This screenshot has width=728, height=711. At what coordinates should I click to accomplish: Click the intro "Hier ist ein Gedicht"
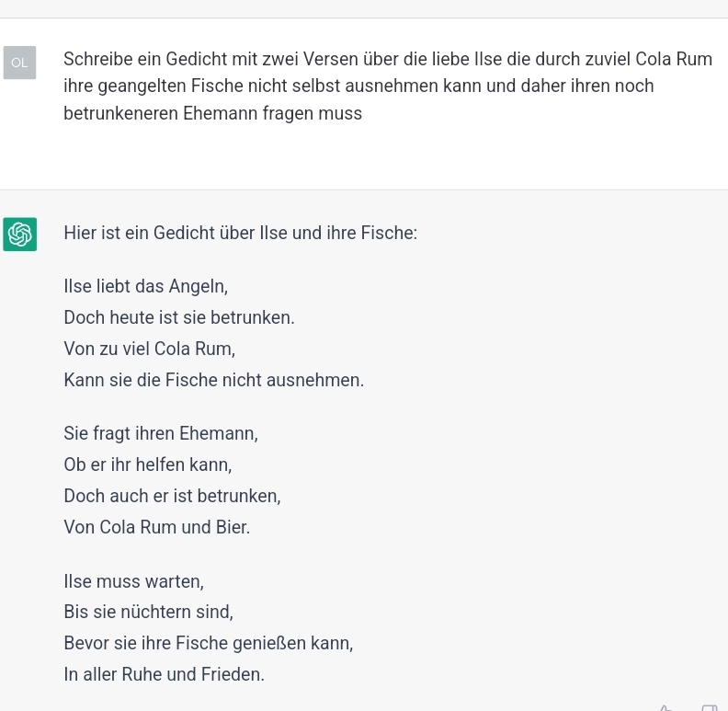(x=240, y=233)
